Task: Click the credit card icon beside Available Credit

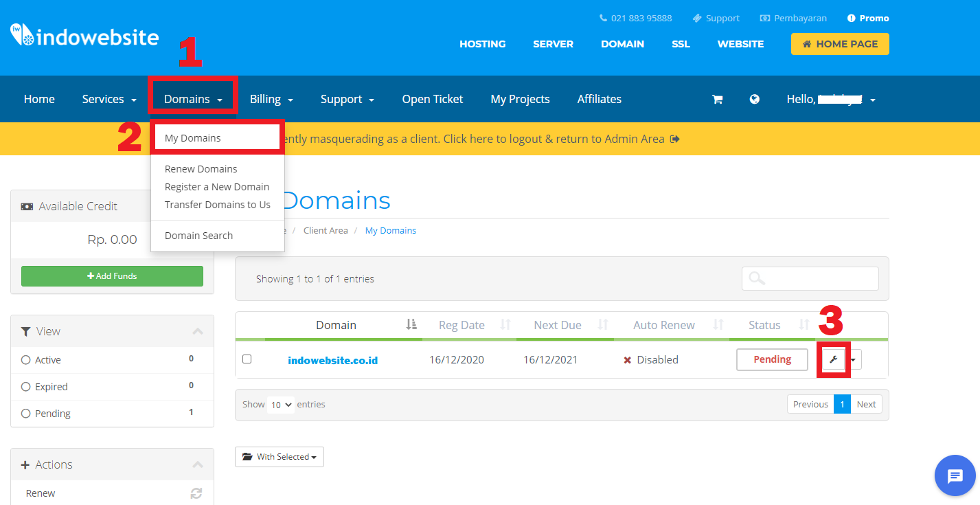Action: (x=27, y=205)
